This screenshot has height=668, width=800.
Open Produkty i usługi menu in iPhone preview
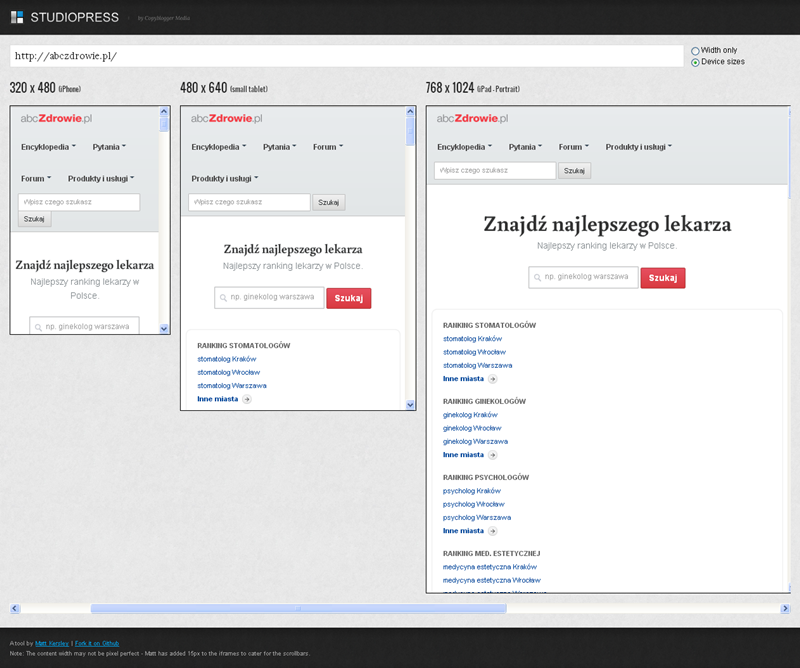coord(101,179)
